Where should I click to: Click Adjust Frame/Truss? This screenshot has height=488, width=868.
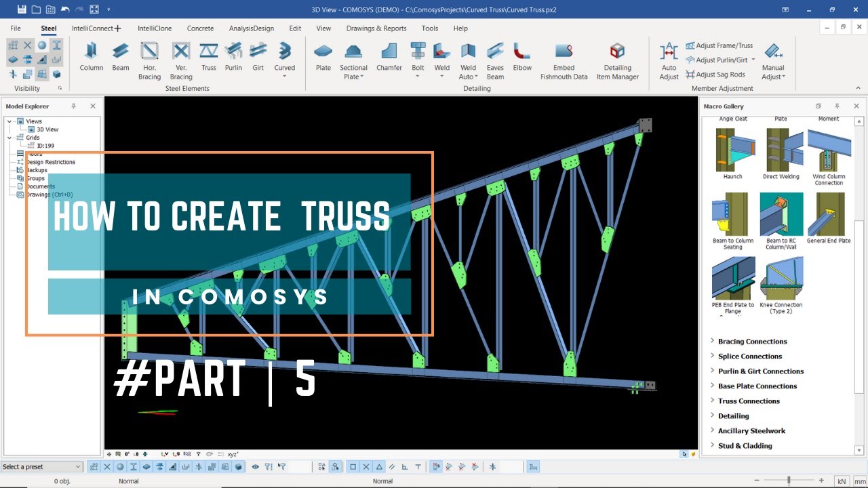719,45
